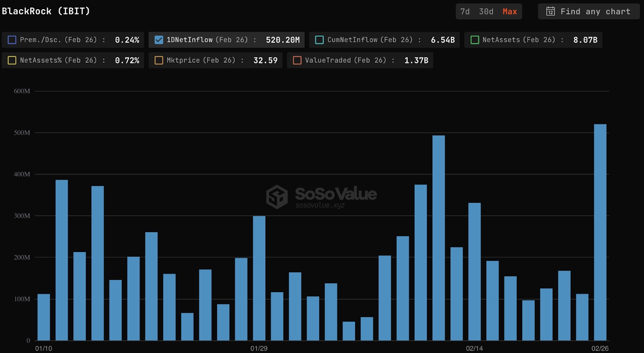Screen dimensions: 644x353
Task: Click the sosovalue.xyz watermark text
Action: click(320, 205)
